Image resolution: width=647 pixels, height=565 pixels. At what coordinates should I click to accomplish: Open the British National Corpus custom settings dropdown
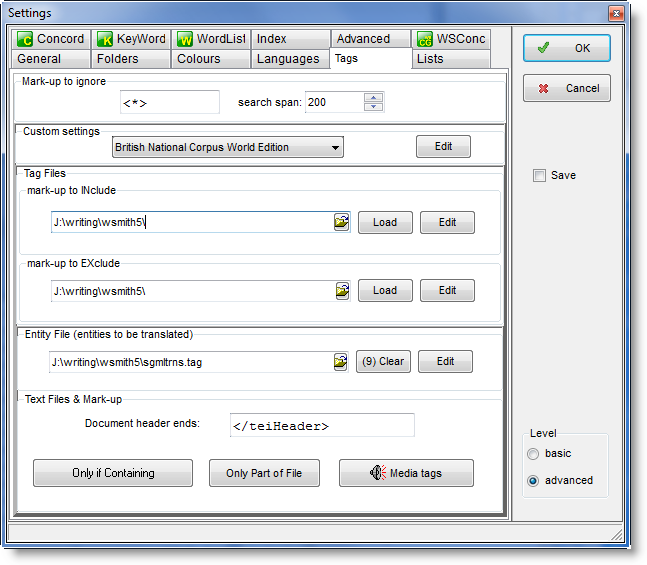227,147
